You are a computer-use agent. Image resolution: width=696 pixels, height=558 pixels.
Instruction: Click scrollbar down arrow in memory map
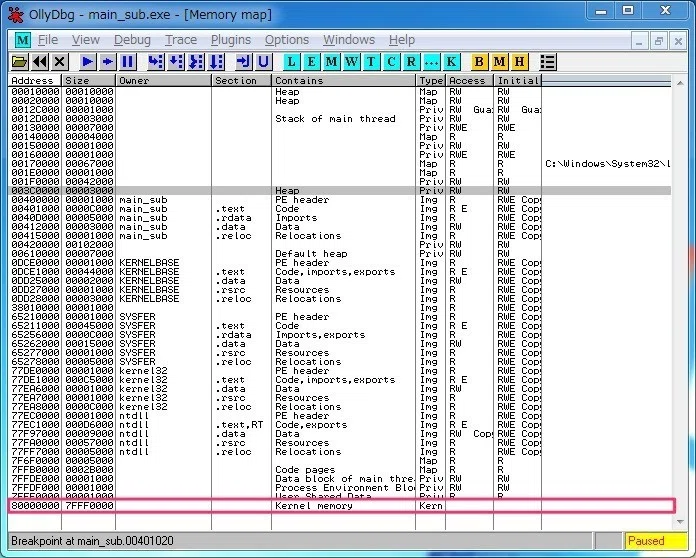click(x=680, y=522)
